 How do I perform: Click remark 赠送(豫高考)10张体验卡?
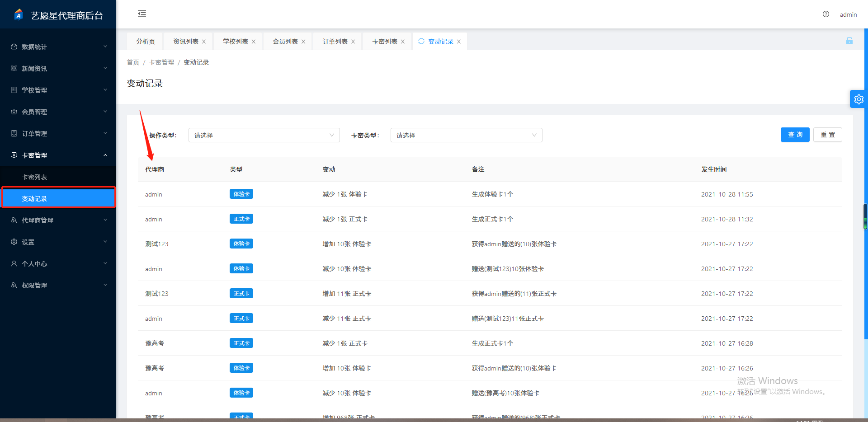pos(505,393)
